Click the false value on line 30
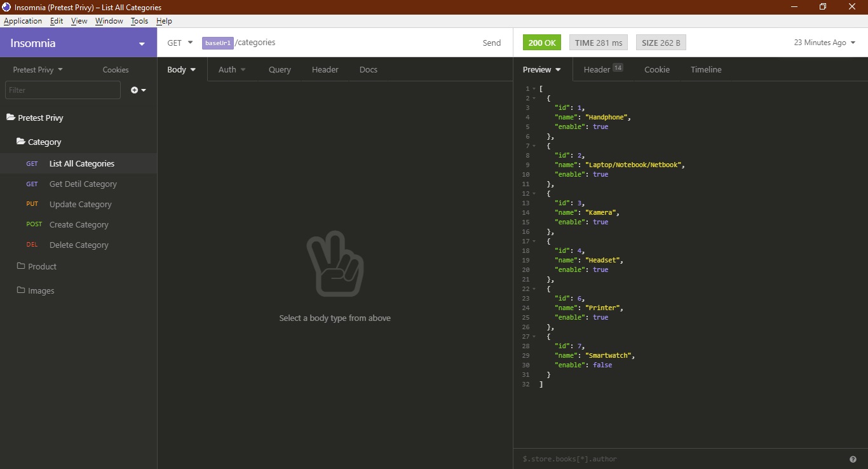 (x=602, y=365)
